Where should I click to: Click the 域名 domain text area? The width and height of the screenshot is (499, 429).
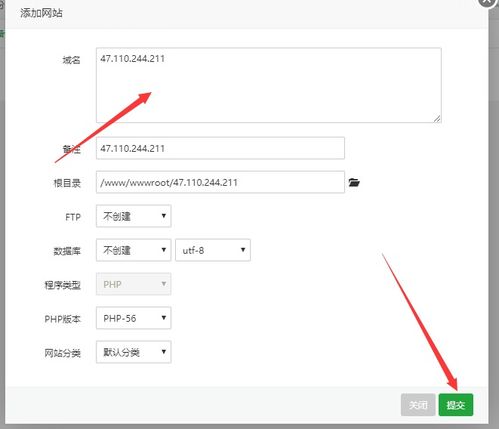(x=269, y=85)
